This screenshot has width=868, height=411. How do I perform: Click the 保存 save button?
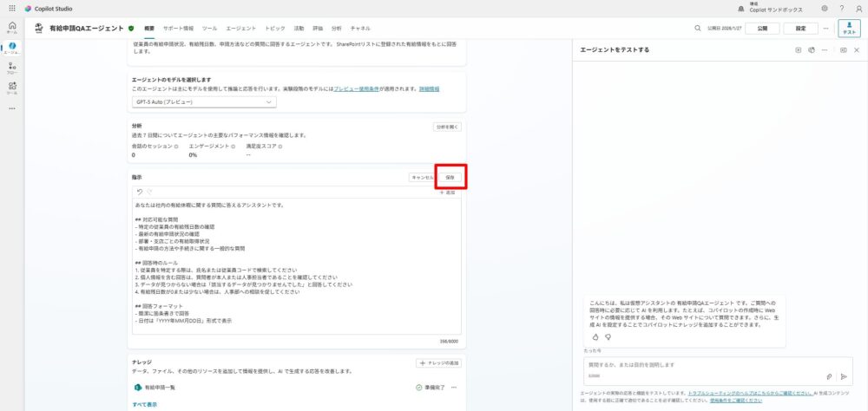450,177
